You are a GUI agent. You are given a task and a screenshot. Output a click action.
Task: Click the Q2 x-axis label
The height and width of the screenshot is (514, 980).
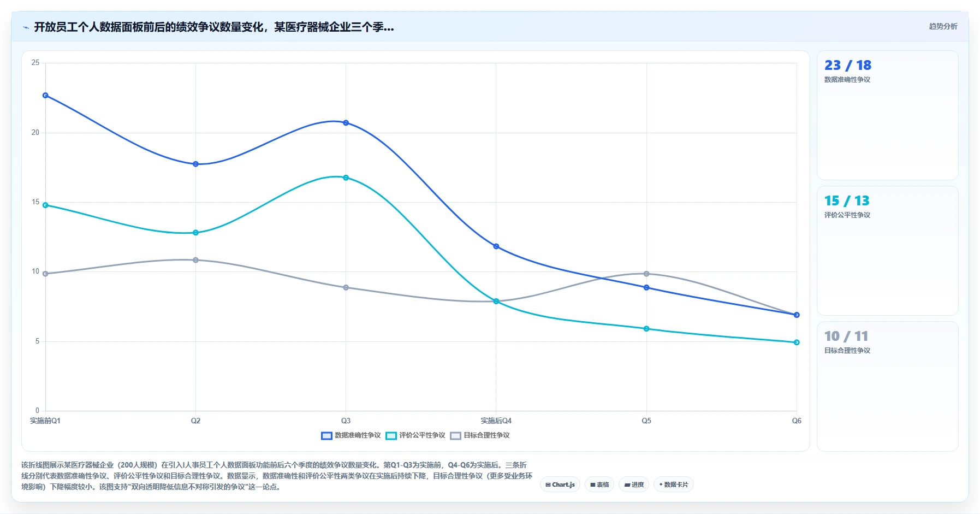(195, 421)
